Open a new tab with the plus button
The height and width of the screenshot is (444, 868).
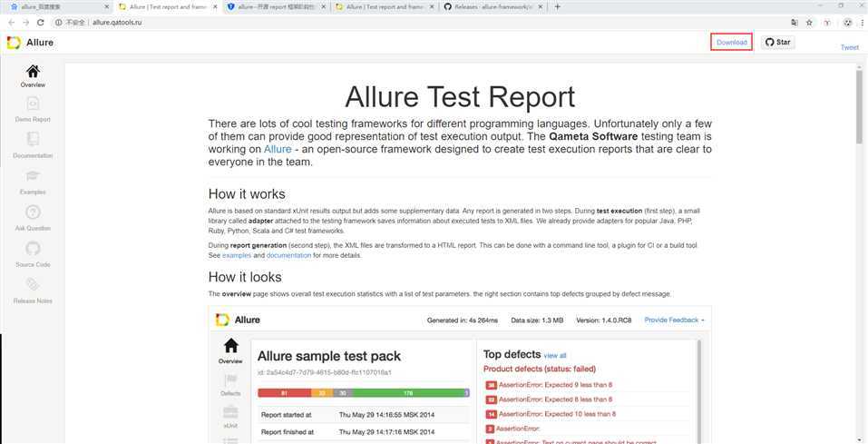click(x=558, y=6)
